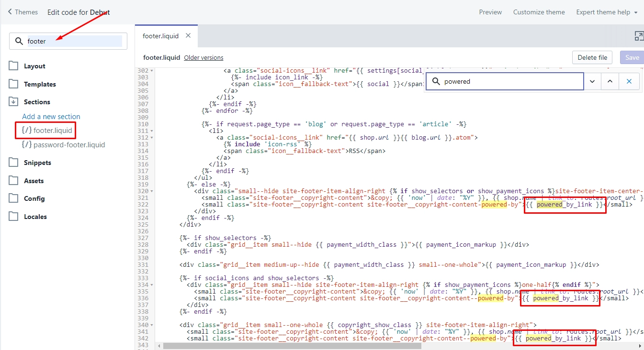Click the horizontal scrollbar in code editor

pyautogui.click(x=292, y=346)
